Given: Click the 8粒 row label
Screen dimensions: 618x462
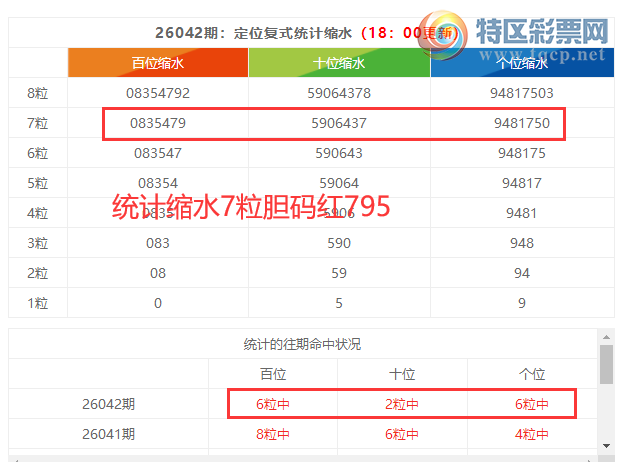Looking at the screenshot, I should point(38,93).
